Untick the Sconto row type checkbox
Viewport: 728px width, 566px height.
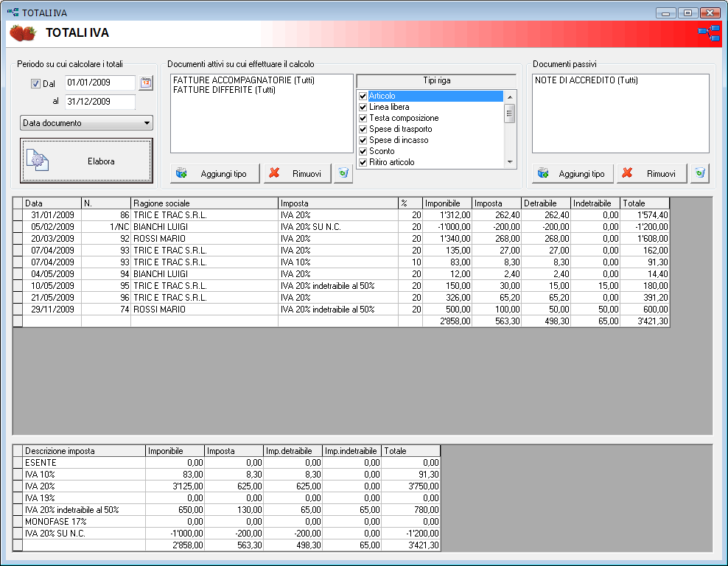click(363, 152)
